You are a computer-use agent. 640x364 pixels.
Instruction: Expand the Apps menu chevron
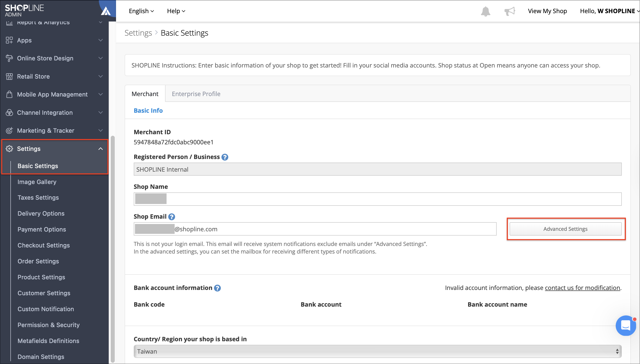(x=101, y=40)
